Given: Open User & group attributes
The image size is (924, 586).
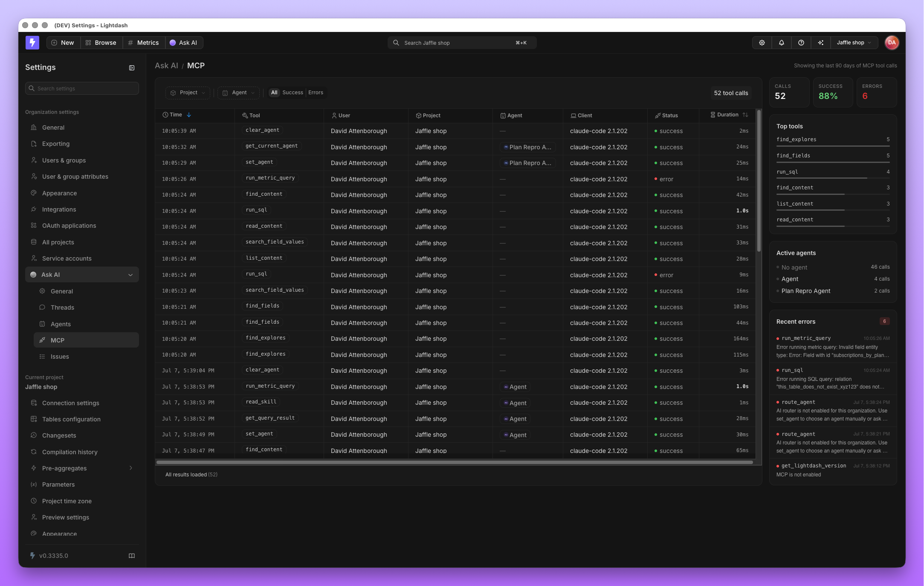Looking at the screenshot, I should pos(82,177).
